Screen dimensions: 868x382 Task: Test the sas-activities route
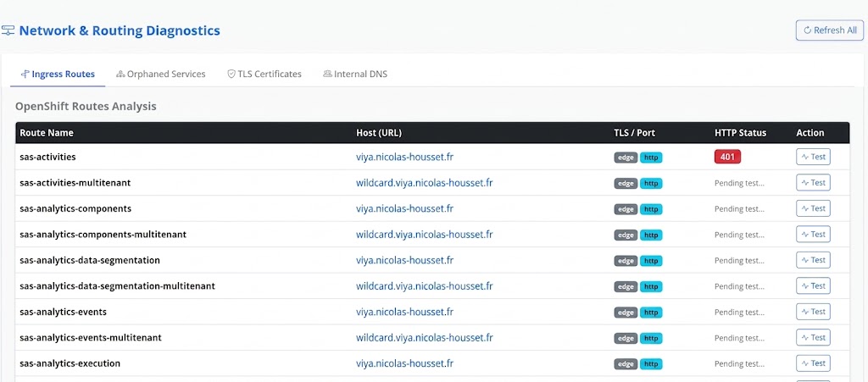(813, 157)
